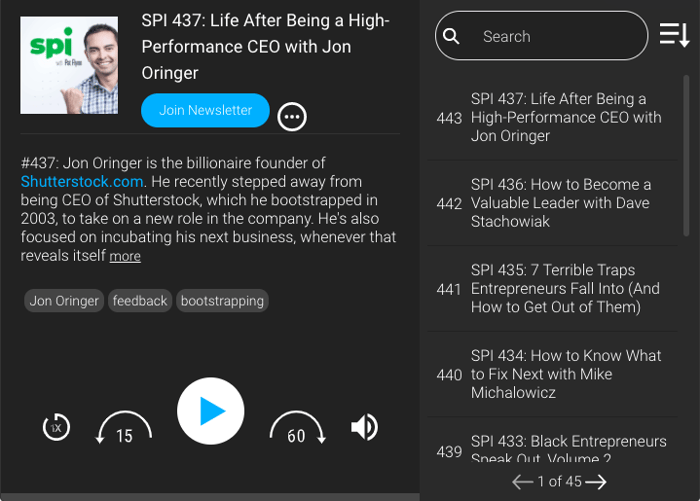Skip forward 60 seconds
The width and height of the screenshot is (700, 501).
[297, 428]
